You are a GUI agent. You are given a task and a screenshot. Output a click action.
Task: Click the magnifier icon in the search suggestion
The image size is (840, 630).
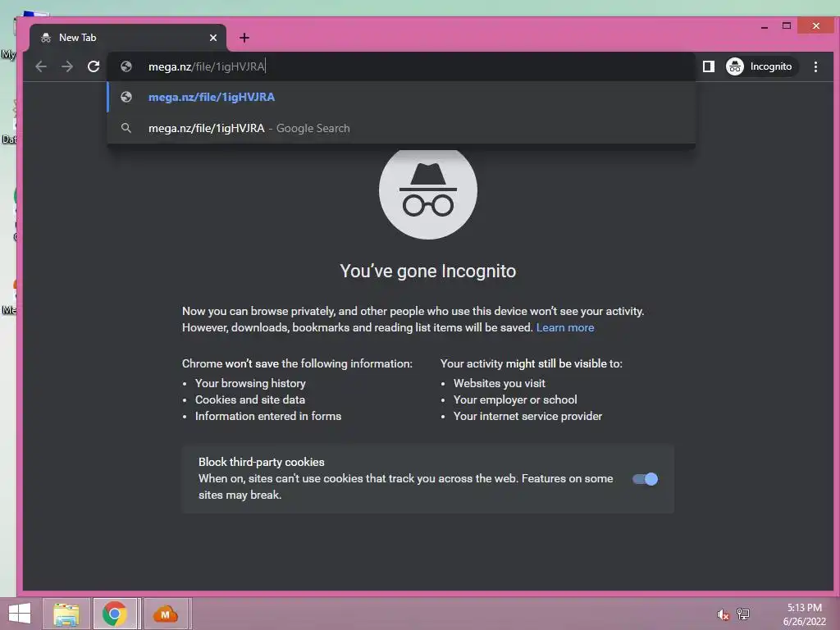[126, 128]
